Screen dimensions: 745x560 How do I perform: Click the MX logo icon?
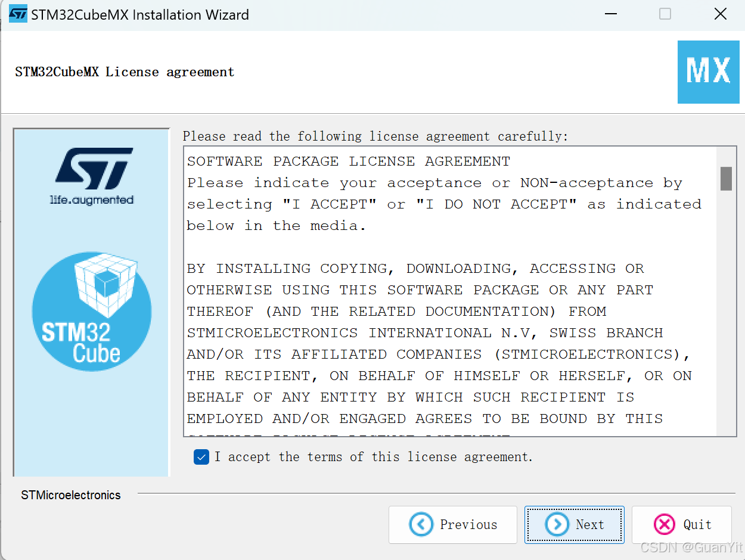pos(709,72)
